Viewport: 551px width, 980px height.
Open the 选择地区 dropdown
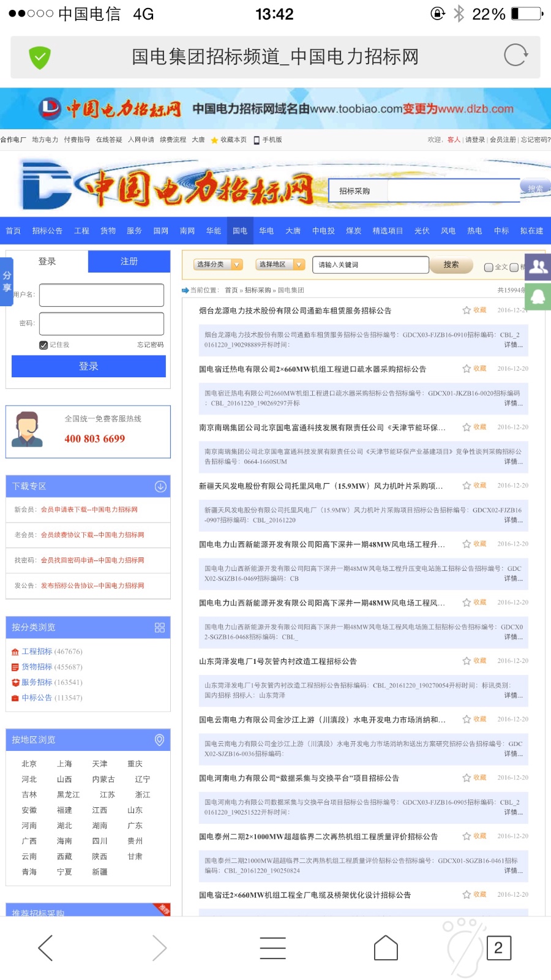click(280, 265)
